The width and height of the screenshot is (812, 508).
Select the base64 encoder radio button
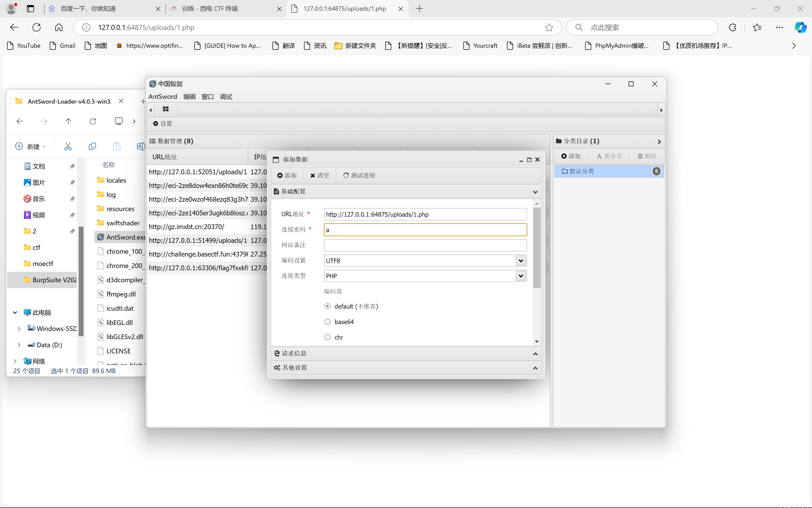328,322
